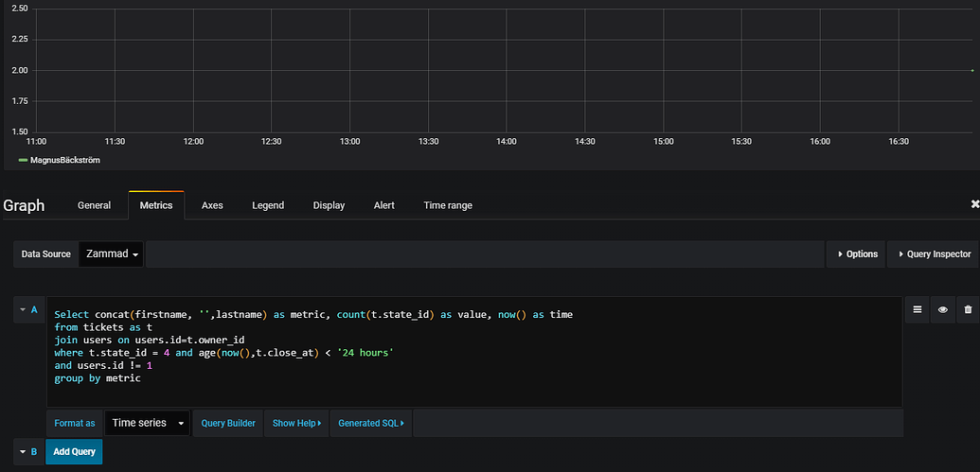The height and width of the screenshot is (472, 980).
Task: Open the Legend tab
Action: click(268, 205)
